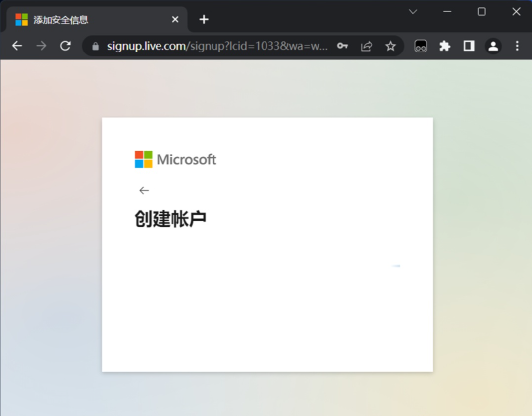
Task: Select the 添加安全信息 tab
Action: coord(96,20)
